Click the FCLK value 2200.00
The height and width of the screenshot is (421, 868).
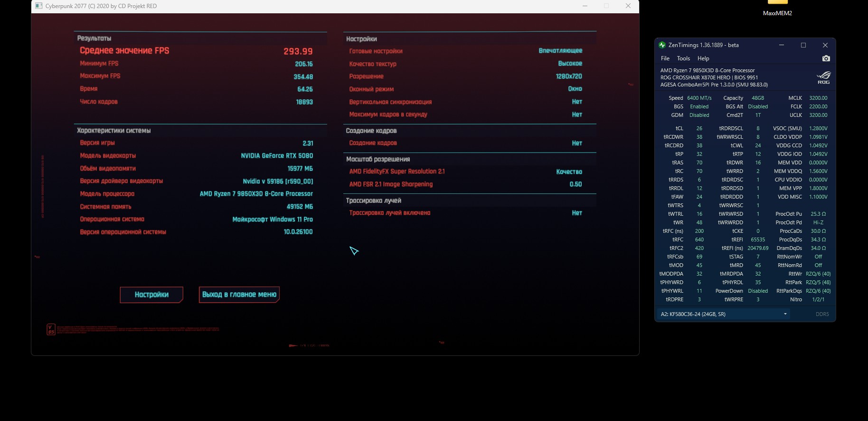pos(818,106)
